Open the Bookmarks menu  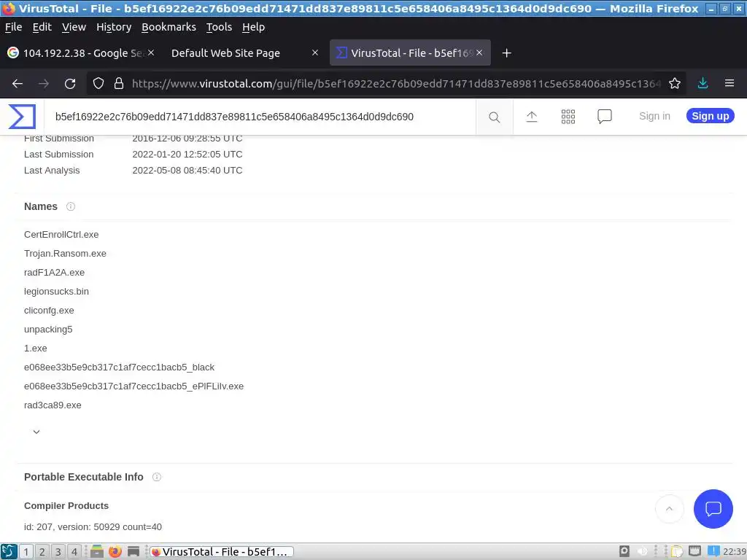169,27
